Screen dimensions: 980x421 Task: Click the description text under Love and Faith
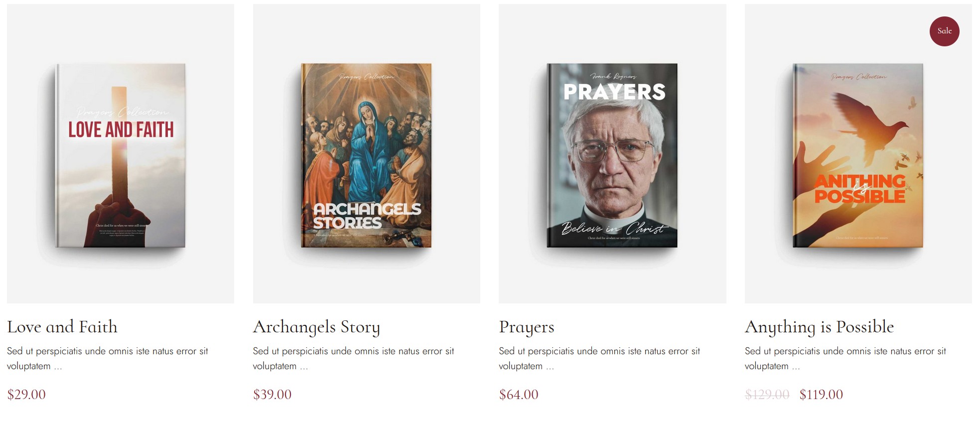pos(108,358)
